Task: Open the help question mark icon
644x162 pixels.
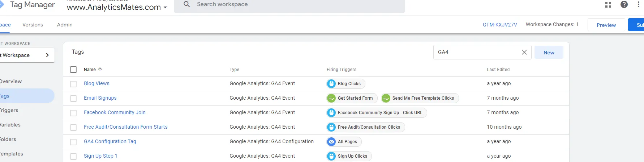Action: (624, 4)
